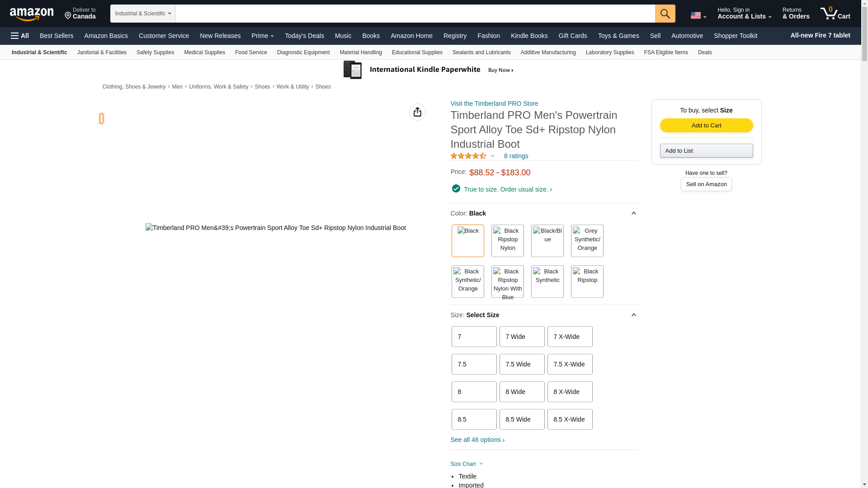Click the star rating icons
Viewport: 868px width, 488px height.
(x=468, y=156)
